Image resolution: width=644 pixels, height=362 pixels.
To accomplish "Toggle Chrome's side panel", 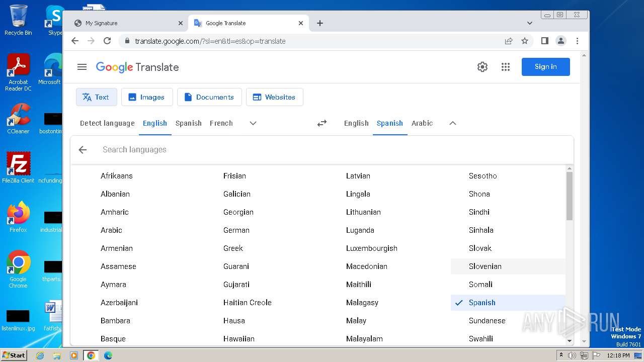I will (x=544, y=41).
